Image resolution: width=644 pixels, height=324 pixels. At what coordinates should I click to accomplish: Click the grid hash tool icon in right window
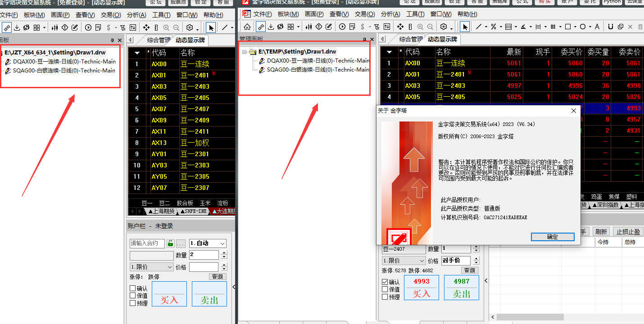pos(553,27)
